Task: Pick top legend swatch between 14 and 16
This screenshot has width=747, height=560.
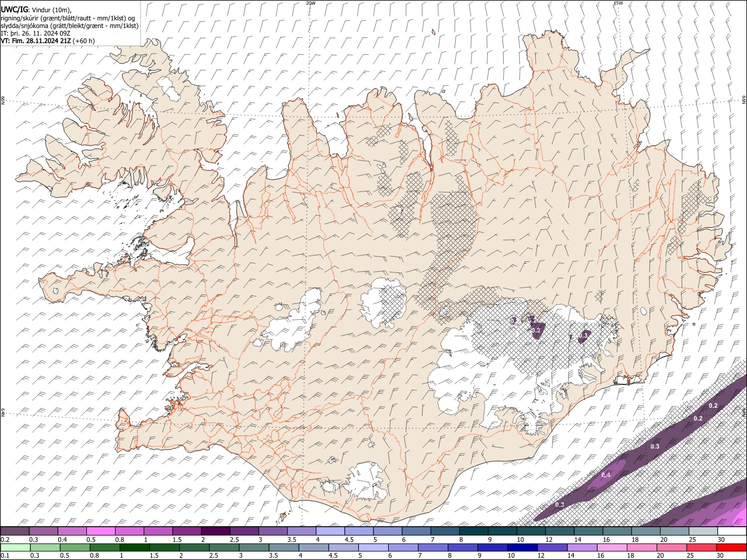Action: [589, 531]
